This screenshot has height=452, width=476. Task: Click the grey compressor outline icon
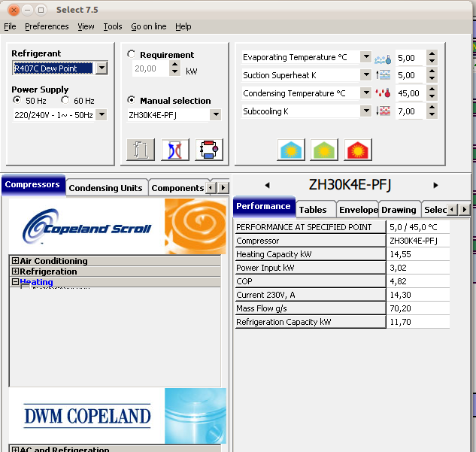click(141, 150)
